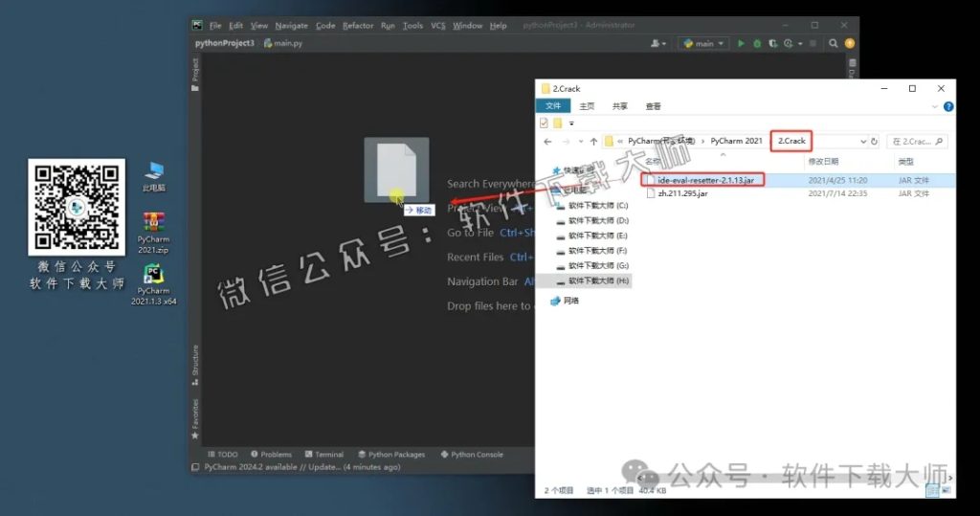Open PyCharm Refactor menu
The height and width of the screenshot is (516, 980).
click(358, 26)
